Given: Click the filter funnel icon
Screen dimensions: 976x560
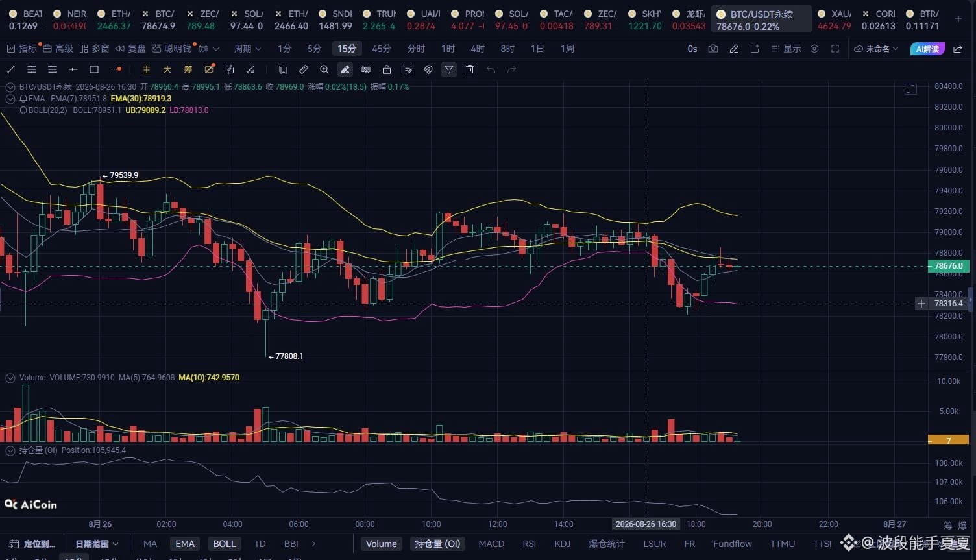Looking at the screenshot, I should tap(449, 69).
